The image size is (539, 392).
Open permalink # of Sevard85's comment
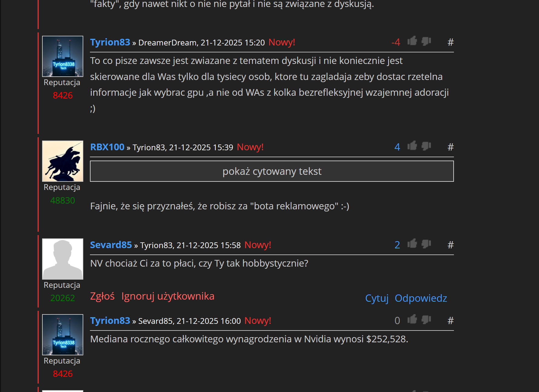point(451,245)
